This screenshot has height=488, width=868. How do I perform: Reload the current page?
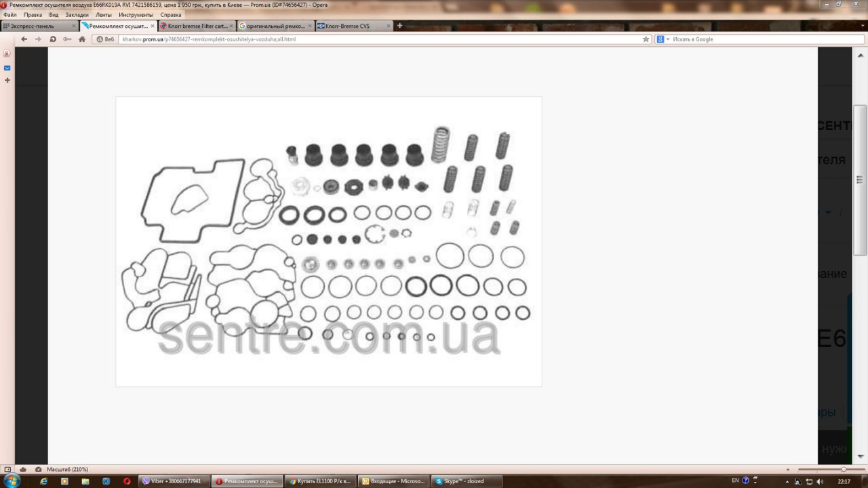53,39
